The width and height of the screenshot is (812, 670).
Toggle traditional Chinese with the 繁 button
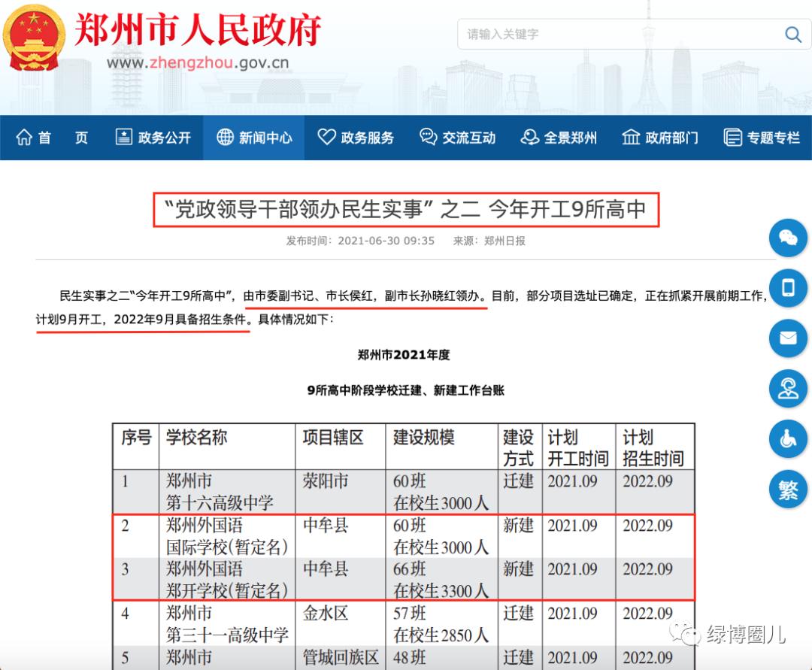(x=787, y=489)
